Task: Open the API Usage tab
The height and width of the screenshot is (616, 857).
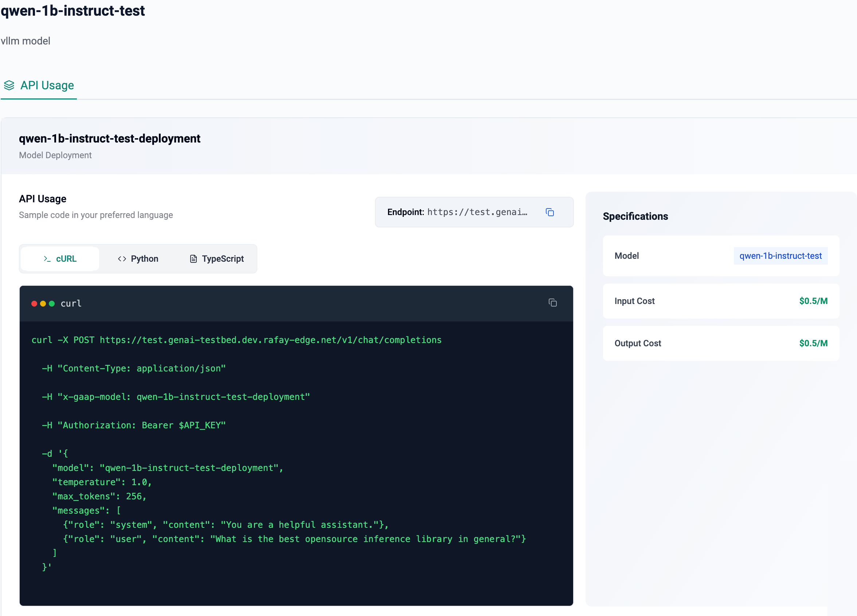Action: coord(47,85)
